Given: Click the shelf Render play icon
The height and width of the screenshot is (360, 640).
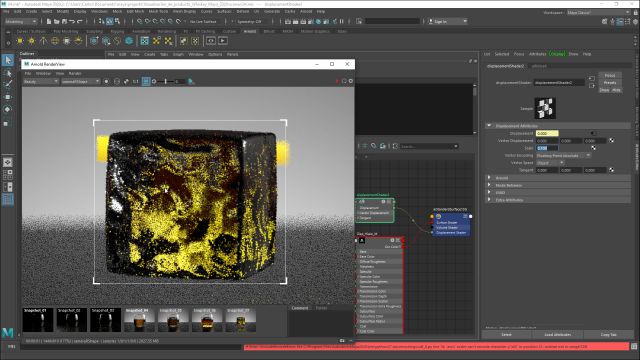Looking at the screenshot, I should pos(223,41).
